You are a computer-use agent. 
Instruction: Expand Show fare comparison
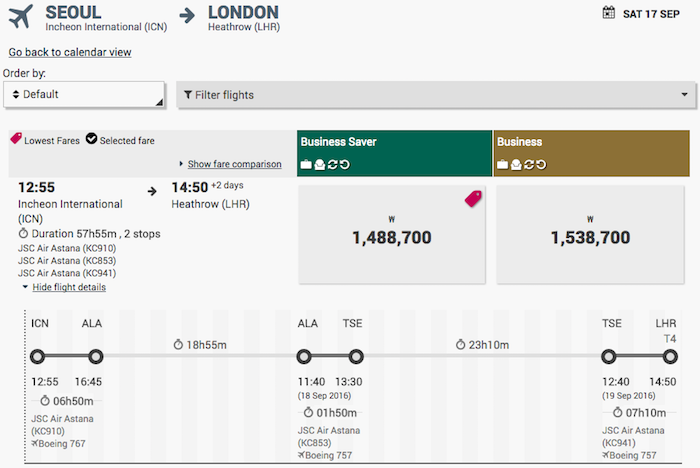(x=234, y=164)
